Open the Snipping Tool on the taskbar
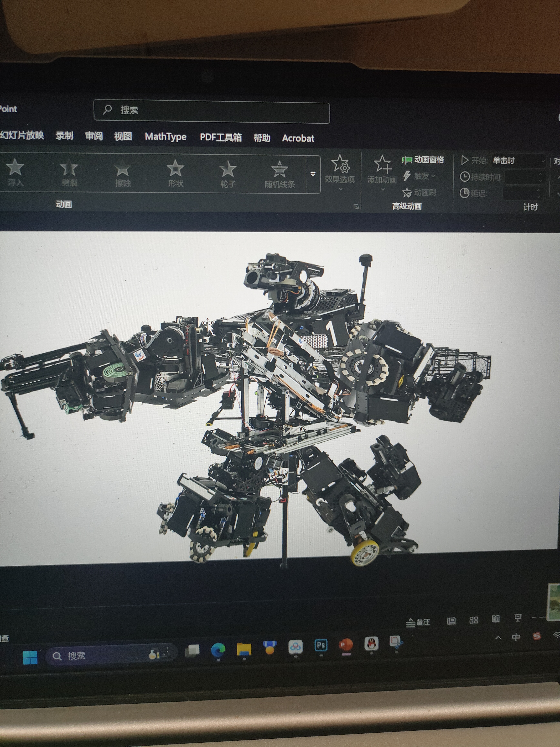 (396, 642)
